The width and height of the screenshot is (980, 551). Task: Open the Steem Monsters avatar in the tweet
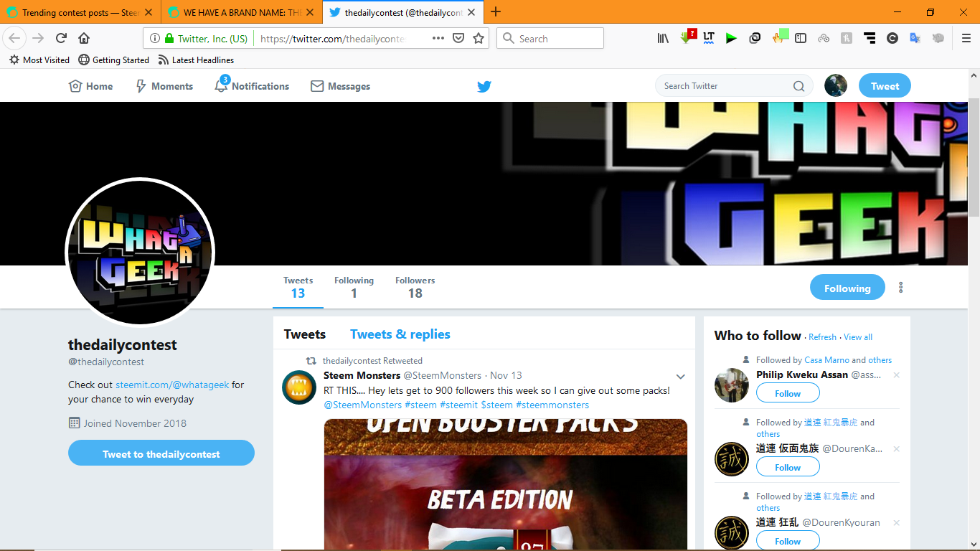[299, 387]
